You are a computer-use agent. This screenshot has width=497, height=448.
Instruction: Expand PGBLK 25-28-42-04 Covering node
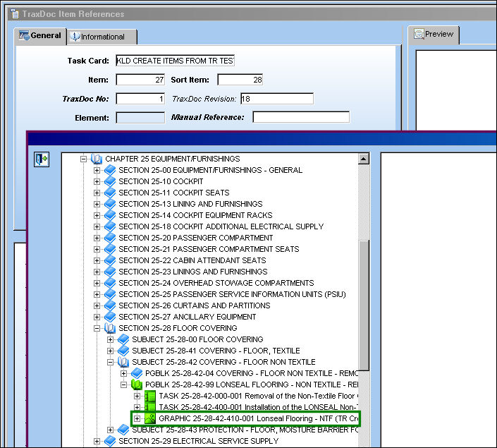[x=123, y=373]
